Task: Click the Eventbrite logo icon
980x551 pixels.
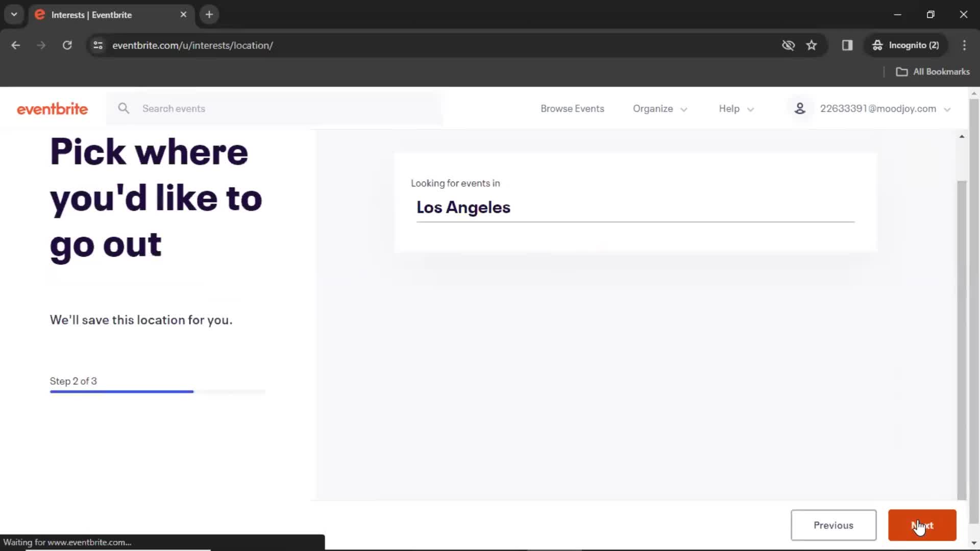Action: coord(52,108)
